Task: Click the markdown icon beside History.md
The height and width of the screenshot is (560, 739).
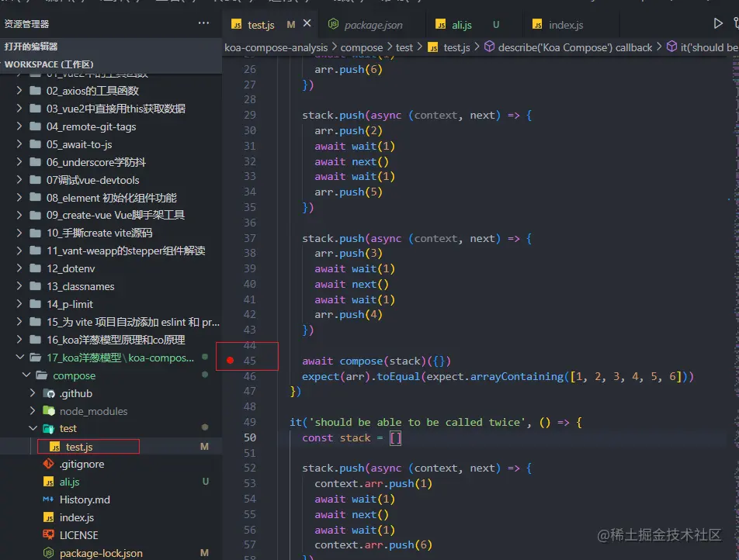Action: click(x=48, y=500)
